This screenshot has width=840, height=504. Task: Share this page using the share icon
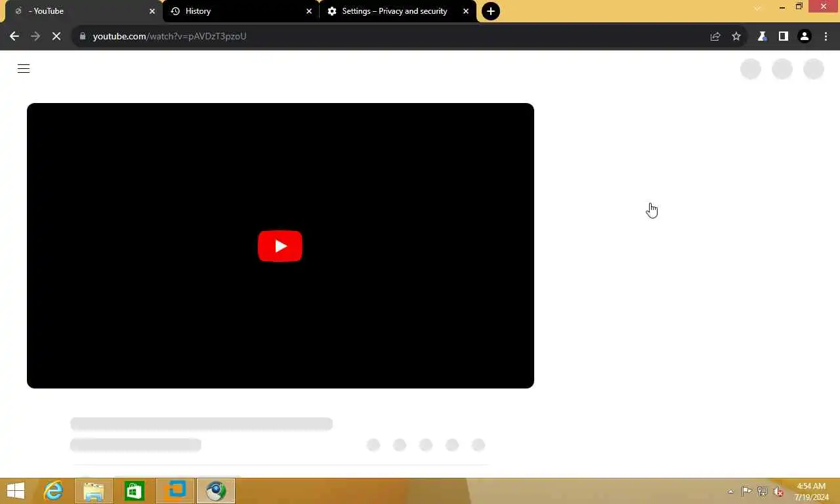(715, 36)
